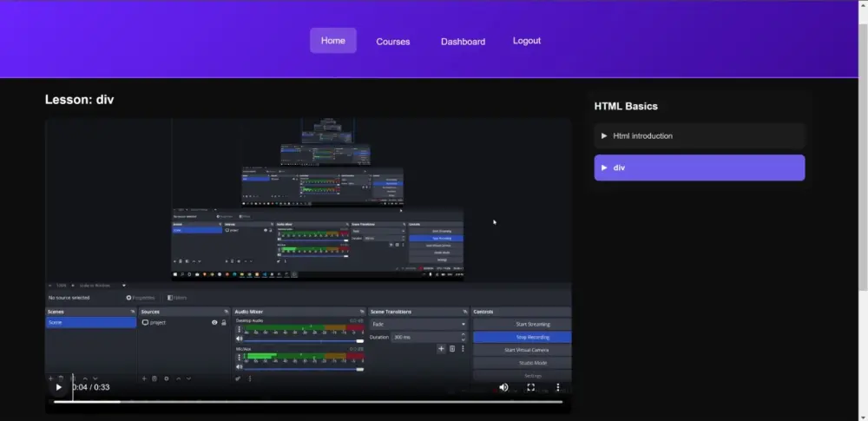Select the Scene row in the Scenes panel

pyautogui.click(x=91, y=322)
